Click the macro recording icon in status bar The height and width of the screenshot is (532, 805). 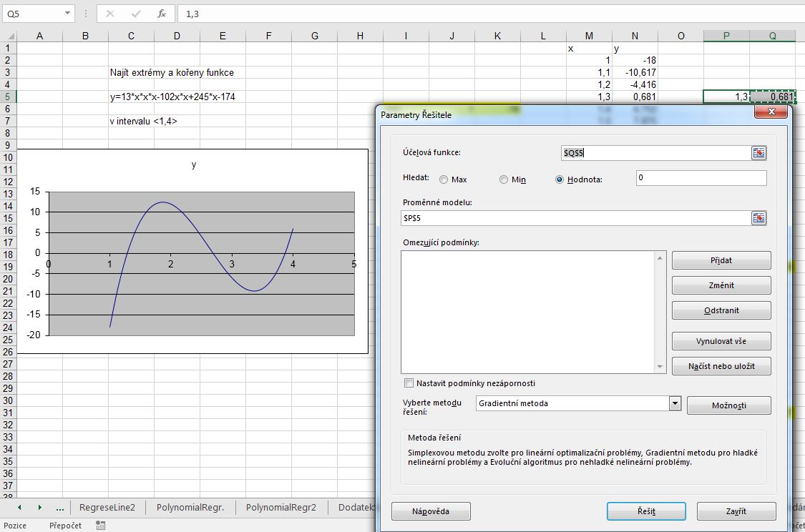click(101, 526)
